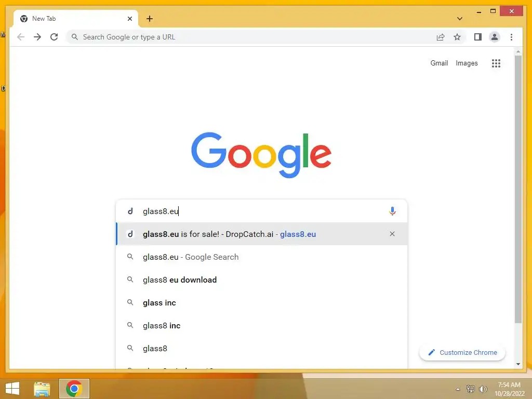Image resolution: width=532 pixels, height=399 pixels.
Task: Maximize the Chrome window
Action: click(x=493, y=11)
